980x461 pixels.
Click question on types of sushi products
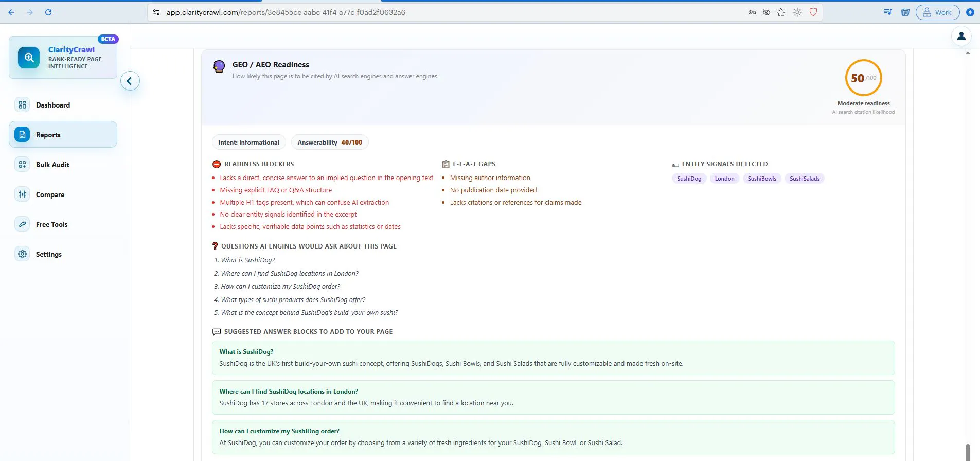(x=290, y=299)
